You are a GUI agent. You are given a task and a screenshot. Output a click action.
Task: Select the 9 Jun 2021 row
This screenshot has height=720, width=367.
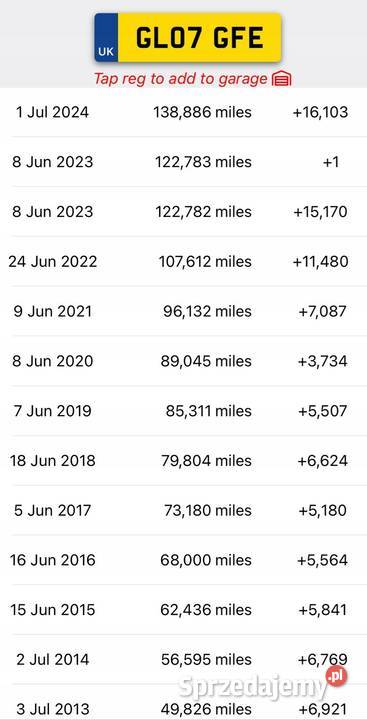coord(183,311)
